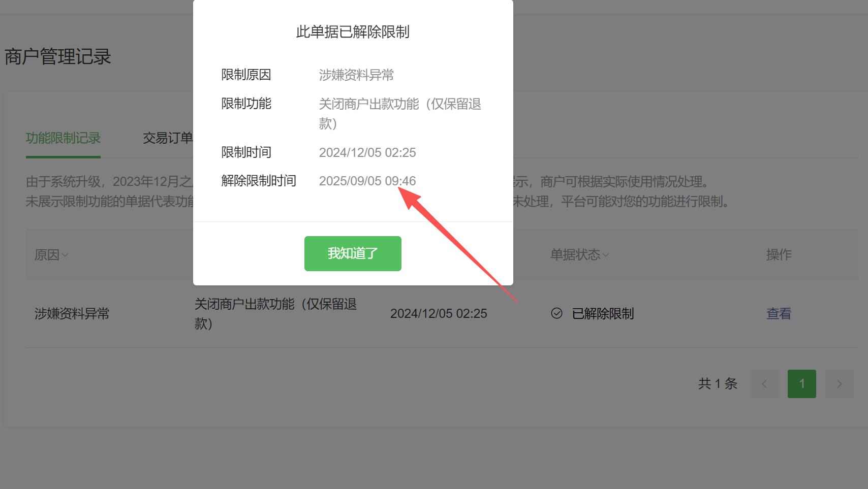Click the check-circle icon beside 已解除限制
Viewport: 868px width, 489px height.
[556, 313]
